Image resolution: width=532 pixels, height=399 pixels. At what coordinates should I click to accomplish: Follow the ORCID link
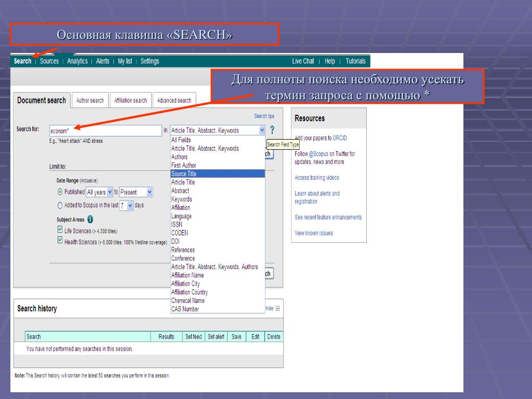340,138
